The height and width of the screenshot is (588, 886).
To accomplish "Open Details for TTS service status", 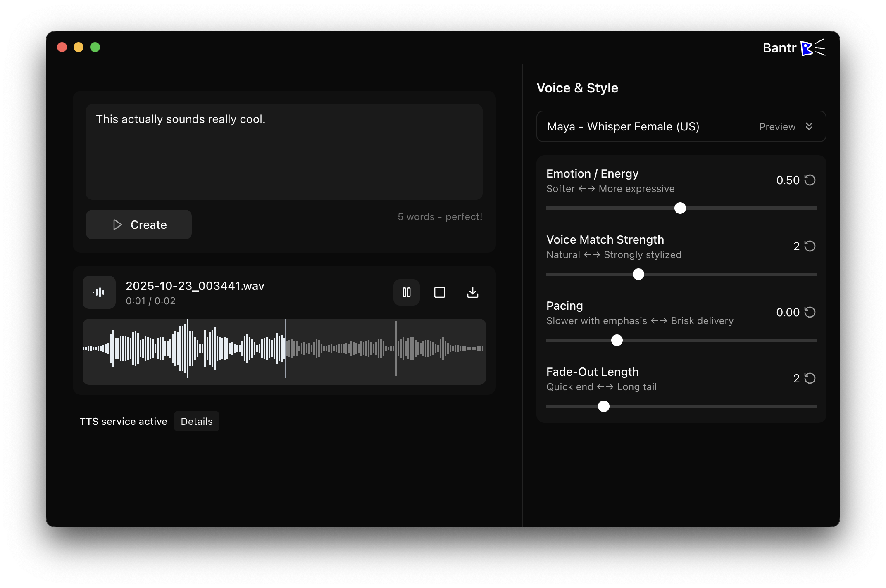I will (196, 421).
